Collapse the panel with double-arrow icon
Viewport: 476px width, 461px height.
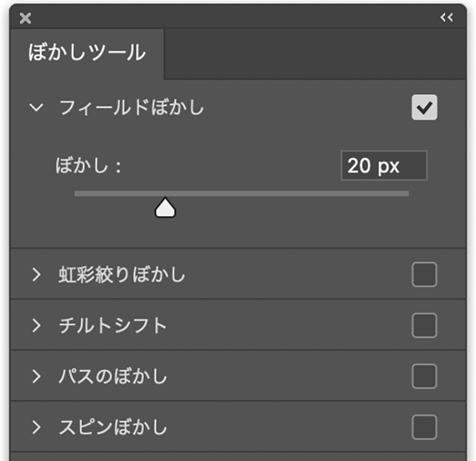tap(446, 18)
